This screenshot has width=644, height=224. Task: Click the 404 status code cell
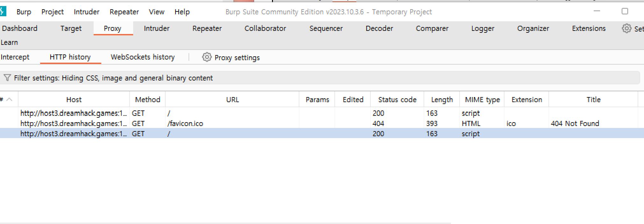coord(378,123)
